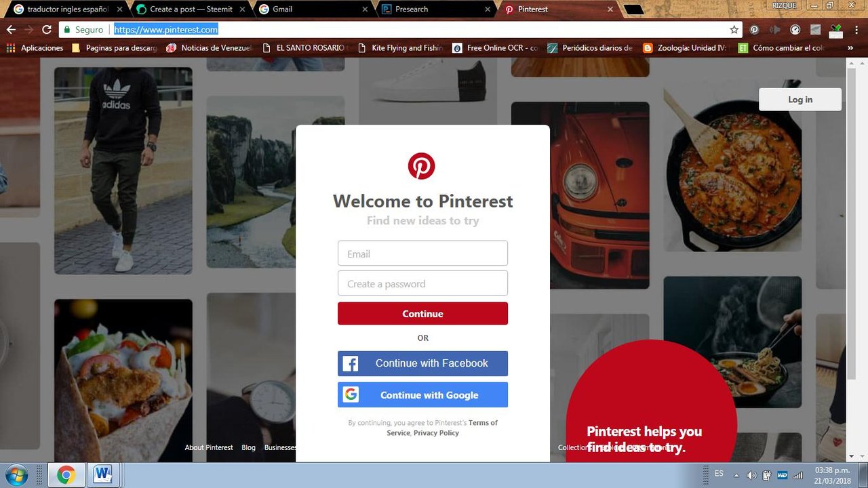Viewport: 868px width, 488px height.
Task: Open the Cómo cambiar el color bookmark
Action: coord(781,48)
